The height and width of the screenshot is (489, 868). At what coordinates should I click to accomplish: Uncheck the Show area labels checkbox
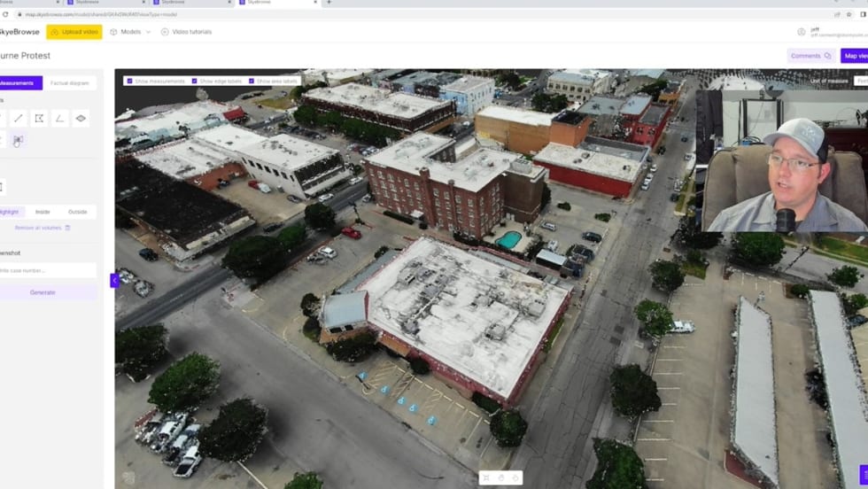(252, 81)
